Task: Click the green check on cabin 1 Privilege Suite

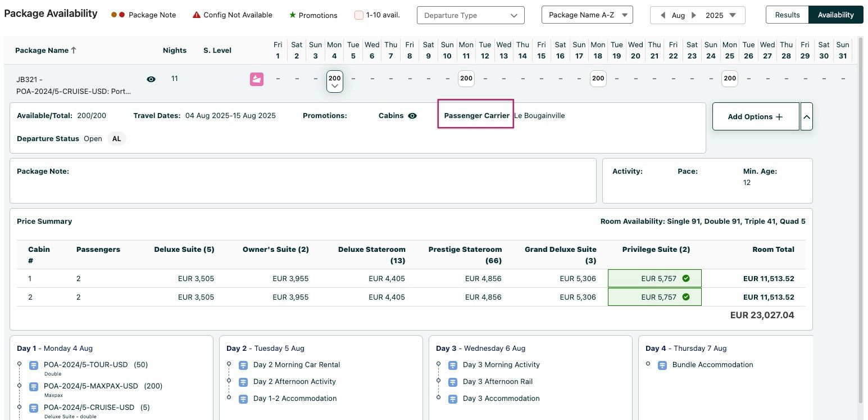Action: 686,278
